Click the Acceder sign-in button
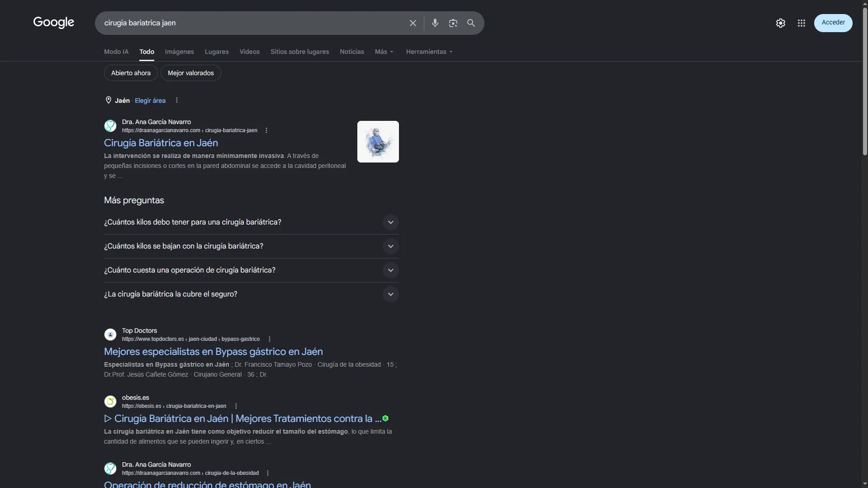This screenshot has width=868, height=488. point(833,23)
